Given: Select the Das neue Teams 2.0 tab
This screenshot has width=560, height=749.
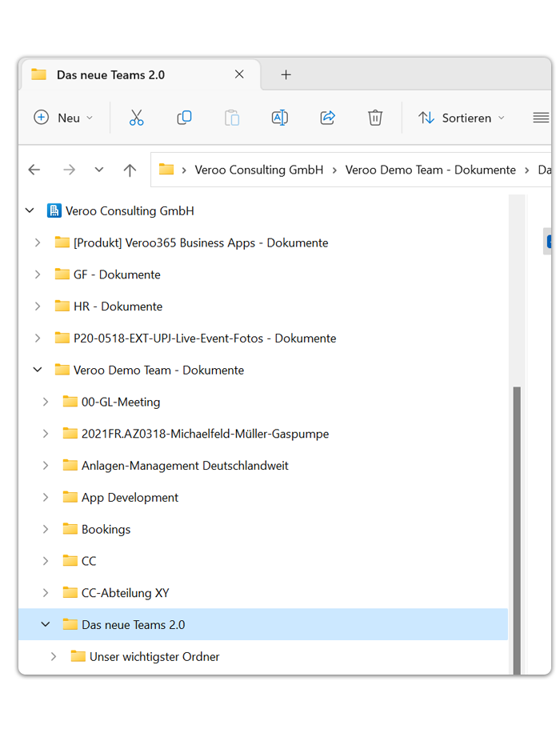Looking at the screenshot, I should pyautogui.click(x=140, y=75).
